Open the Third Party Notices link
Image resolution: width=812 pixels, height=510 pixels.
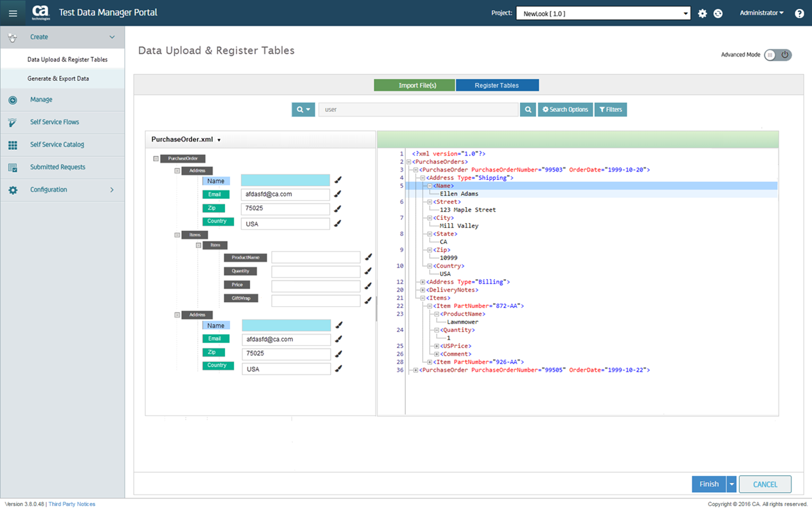(72, 504)
